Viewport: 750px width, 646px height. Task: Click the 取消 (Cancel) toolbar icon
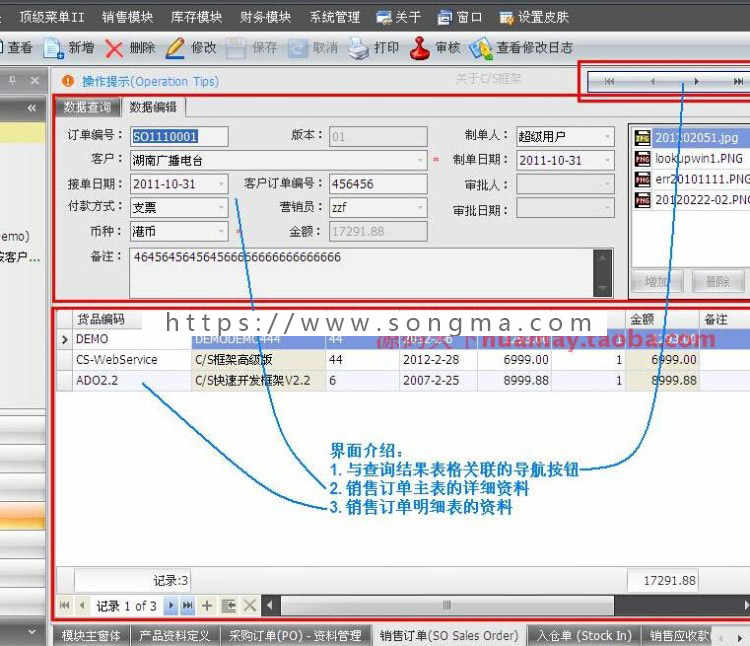(297, 48)
